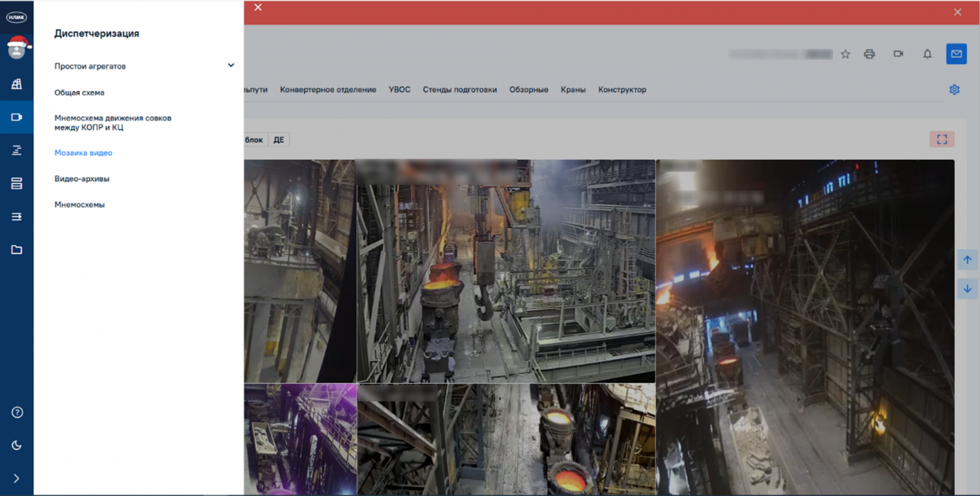Open the settings gear icon
The height and width of the screenshot is (496, 980).
[954, 90]
